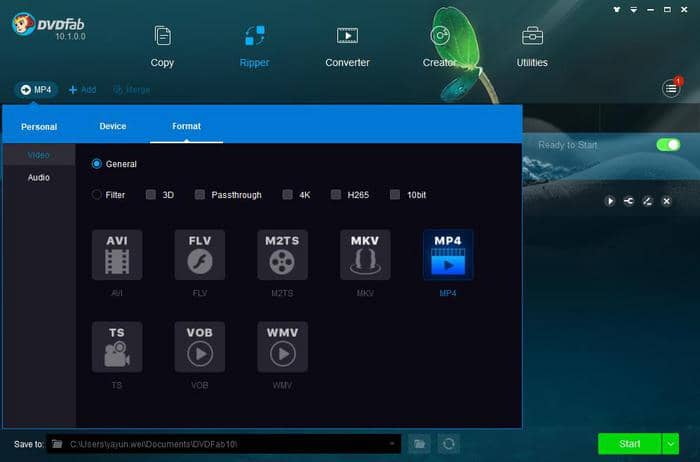Enable the H265 filter checkbox
The height and width of the screenshot is (462, 700).
tap(336, 195)
